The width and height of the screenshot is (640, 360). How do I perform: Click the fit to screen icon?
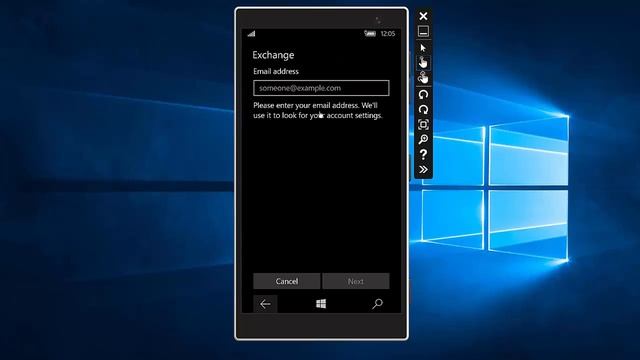(423, 124)
